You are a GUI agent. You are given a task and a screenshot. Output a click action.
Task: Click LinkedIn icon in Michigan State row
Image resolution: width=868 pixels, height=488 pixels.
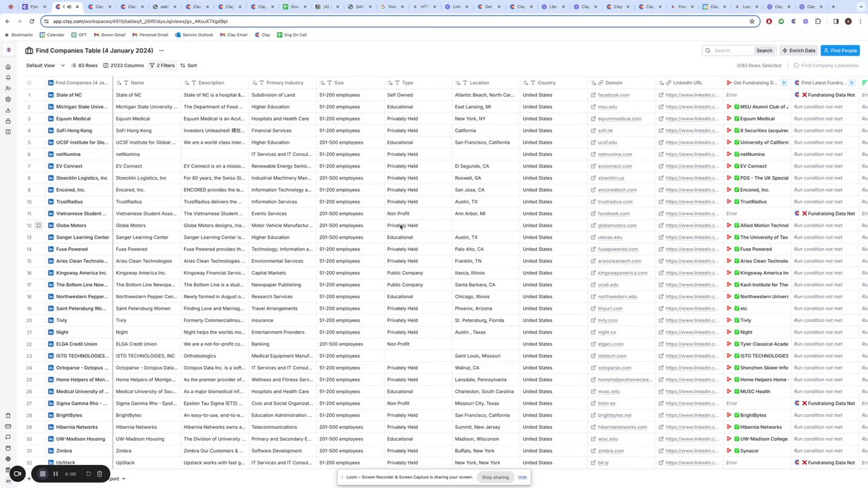[x=51, y=107]
